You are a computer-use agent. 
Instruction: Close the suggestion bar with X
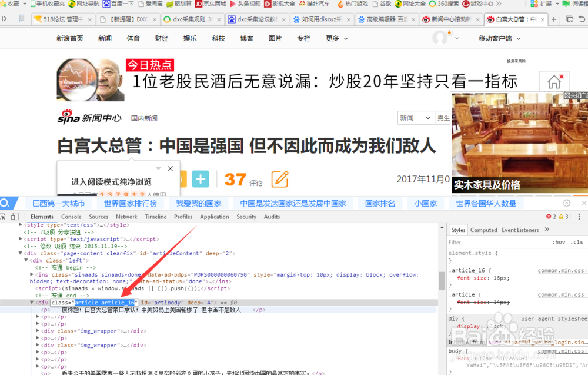tap(584, 203)
